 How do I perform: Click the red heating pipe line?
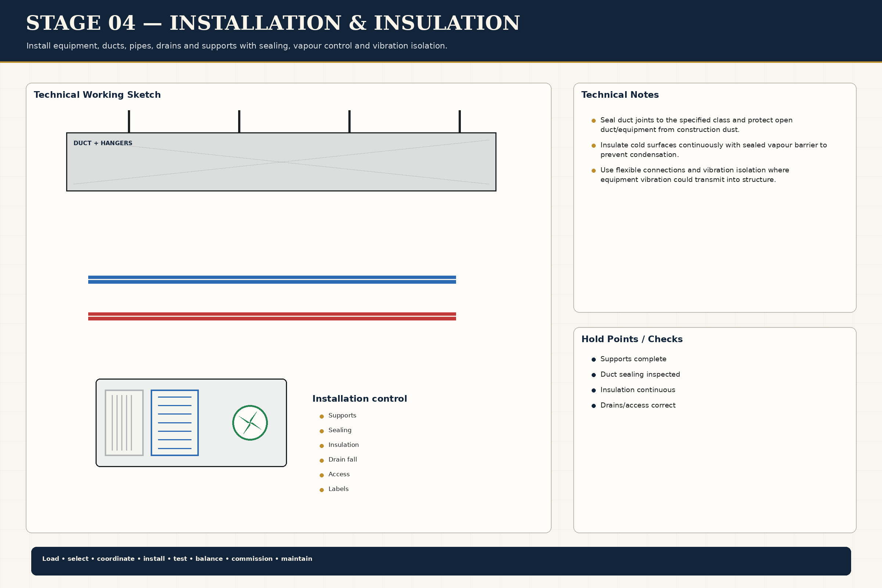coord(272,316)
